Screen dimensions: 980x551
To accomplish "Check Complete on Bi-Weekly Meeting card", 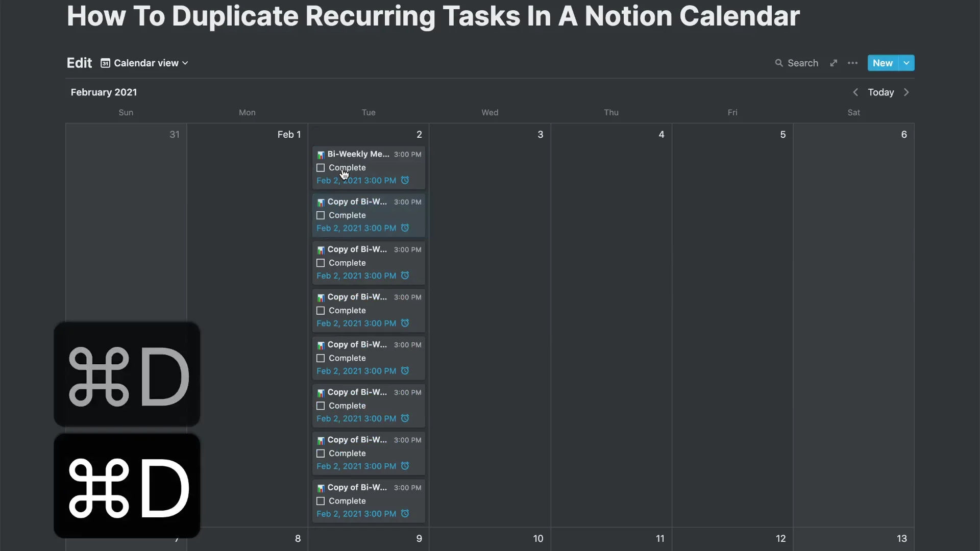I will coord(321,168).
